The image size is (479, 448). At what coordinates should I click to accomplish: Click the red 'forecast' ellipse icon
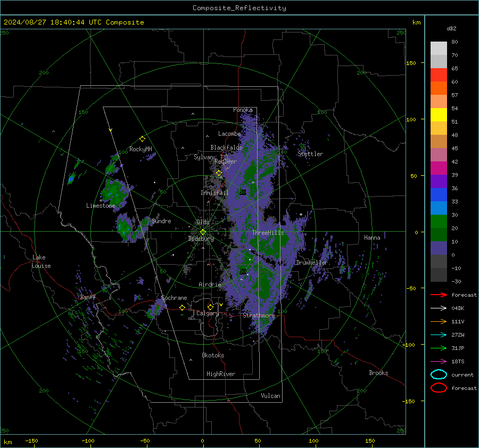pyautogui.click(x=439, y=388)
